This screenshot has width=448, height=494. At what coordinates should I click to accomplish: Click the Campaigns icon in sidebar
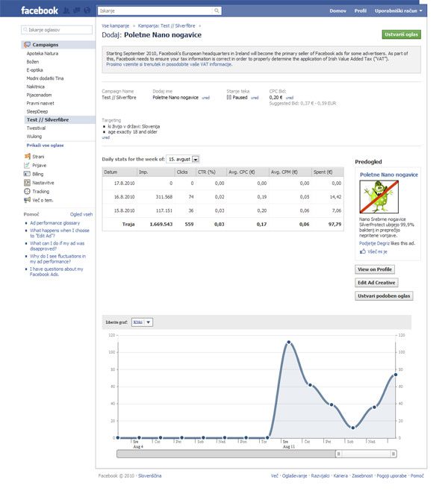click(28, 45)
